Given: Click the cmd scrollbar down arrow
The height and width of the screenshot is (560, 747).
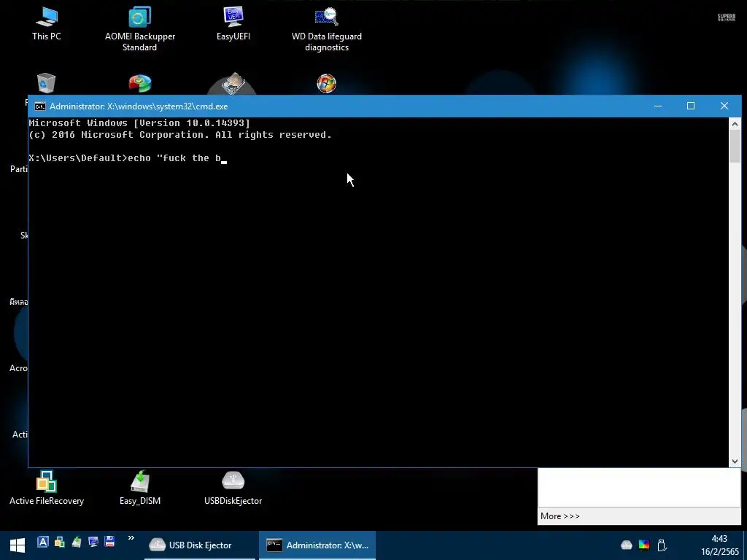Looking at the screenshot, I should tap(735, 461).
